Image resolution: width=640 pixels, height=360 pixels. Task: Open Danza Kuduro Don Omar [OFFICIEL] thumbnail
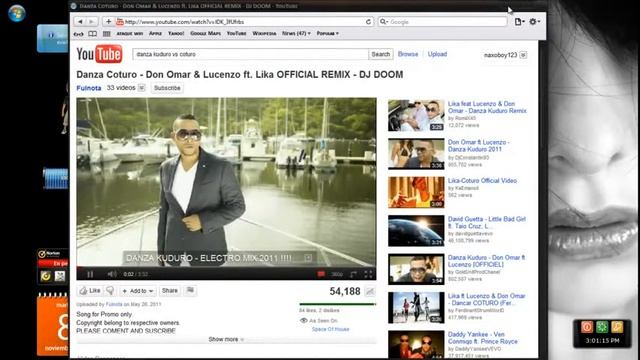pos(416,269)
